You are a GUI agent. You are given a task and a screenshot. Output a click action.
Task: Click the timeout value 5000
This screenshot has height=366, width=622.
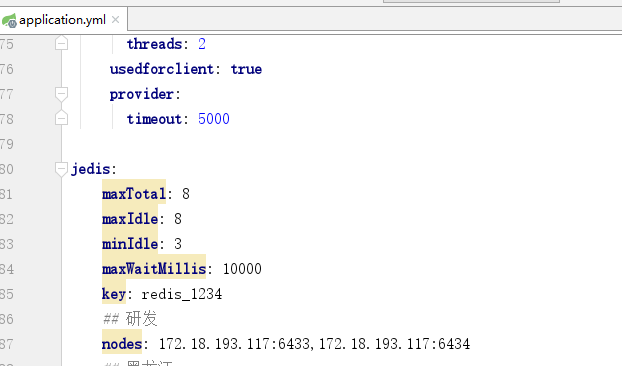(x=214, y=119)
